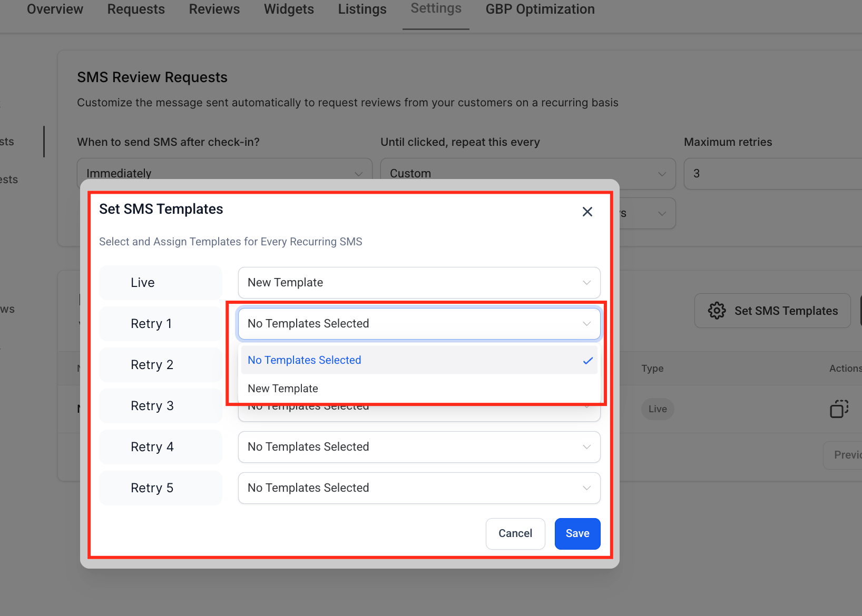862x616 pixels.
Task: Save the SMS template assignments
Action: pyautogui.click(x=577, y=533)
